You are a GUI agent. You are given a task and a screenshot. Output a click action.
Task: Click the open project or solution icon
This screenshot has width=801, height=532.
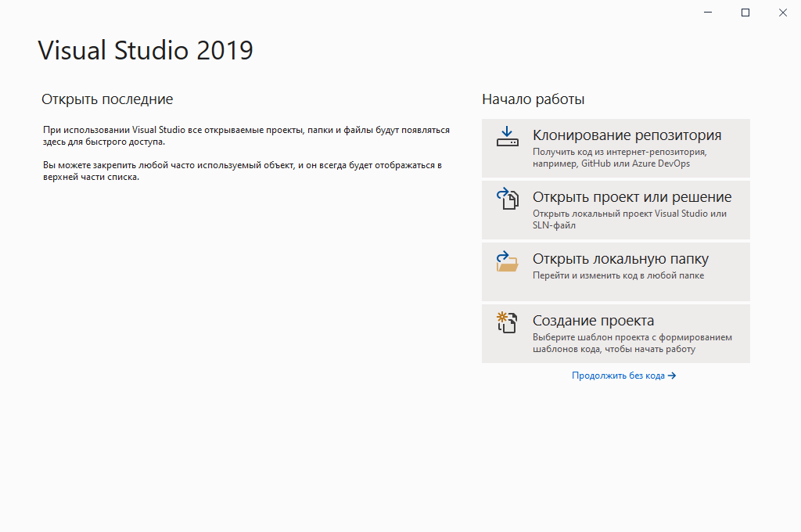coord(508,199)
